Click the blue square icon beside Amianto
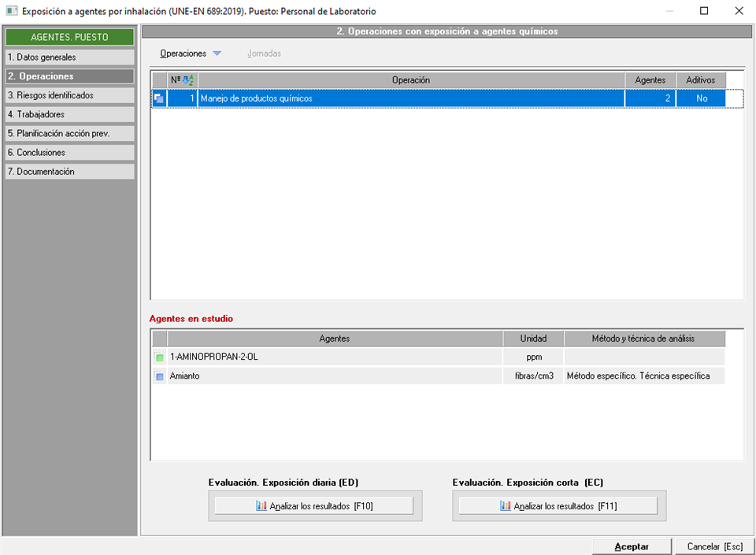Screen dimensions: 756x555 click(160, 376)
